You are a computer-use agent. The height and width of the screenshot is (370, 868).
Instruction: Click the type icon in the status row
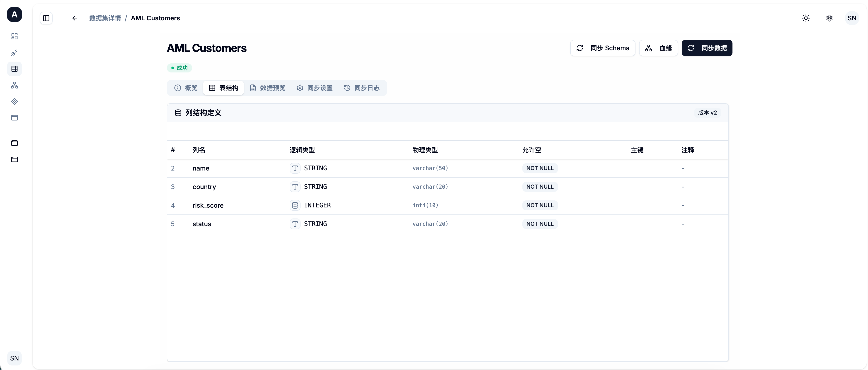click(295, 224)
